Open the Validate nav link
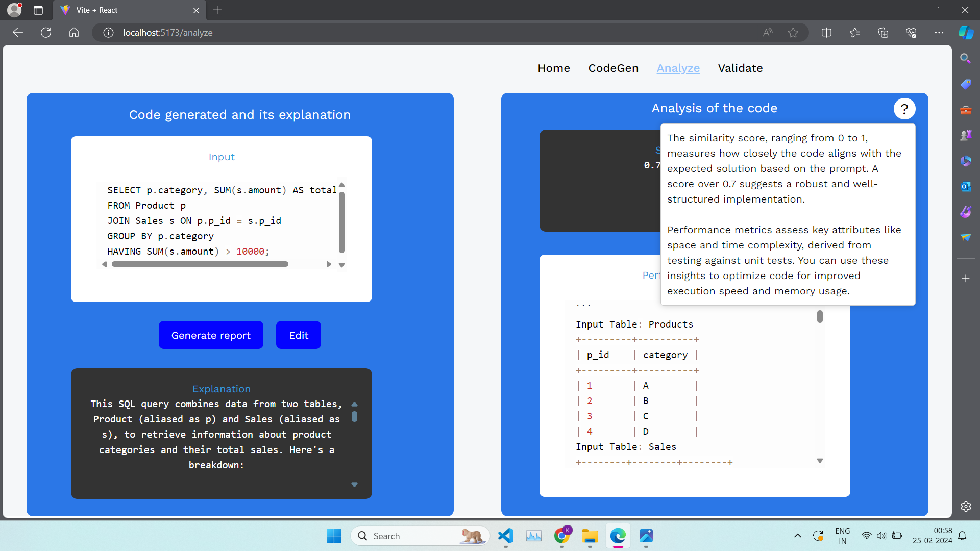Viewport: 980px width, 551px height. coord(740,68)
